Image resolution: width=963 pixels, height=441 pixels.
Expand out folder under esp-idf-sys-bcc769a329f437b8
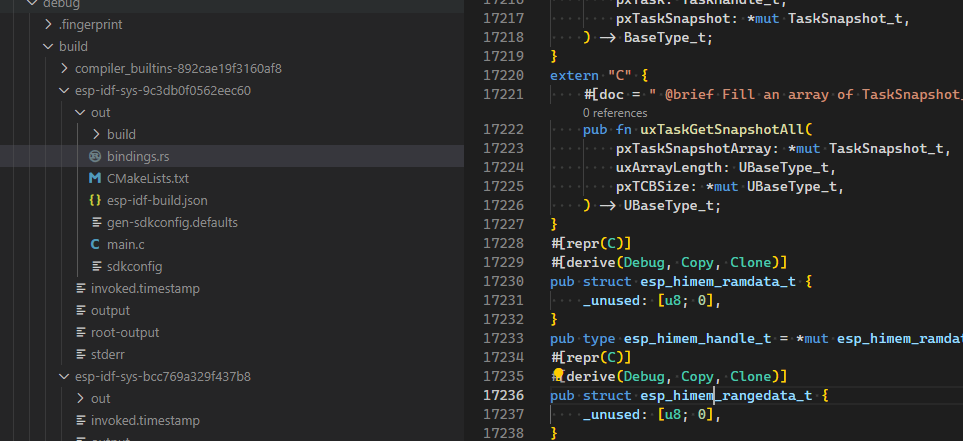pyautogui.click(x=80, y=399)
